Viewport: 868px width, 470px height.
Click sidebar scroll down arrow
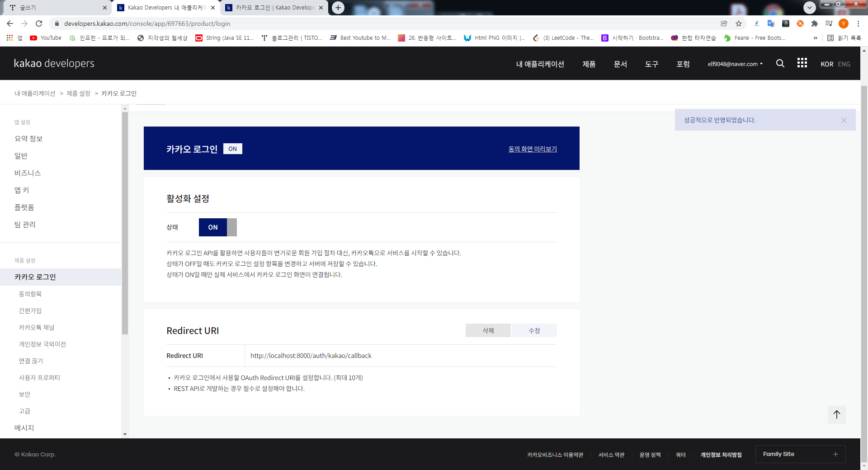125,434
